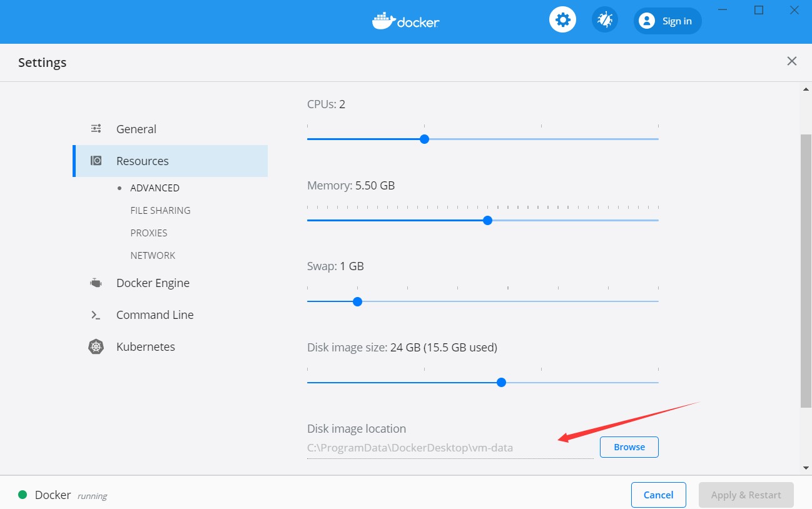Image resolution: width=812 pixels, height=509 pixels.
Task: Open the troubleshoot bug icon
Action: [605, 20]
